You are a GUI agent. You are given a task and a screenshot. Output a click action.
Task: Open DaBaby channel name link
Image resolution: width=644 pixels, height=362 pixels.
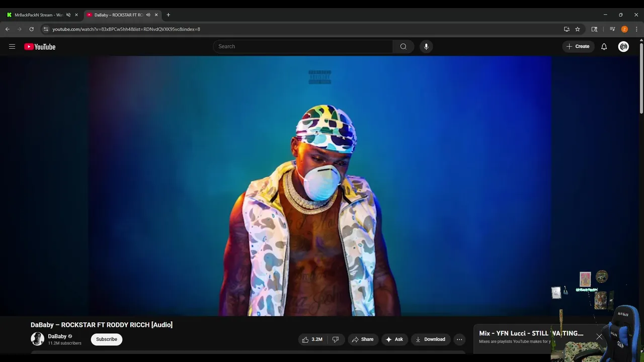[57, 336]
